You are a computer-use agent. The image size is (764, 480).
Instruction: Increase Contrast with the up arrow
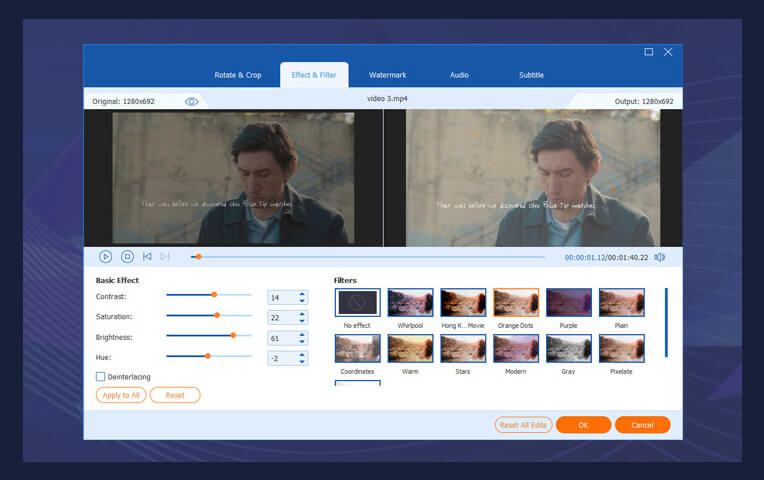coord(303,294)
